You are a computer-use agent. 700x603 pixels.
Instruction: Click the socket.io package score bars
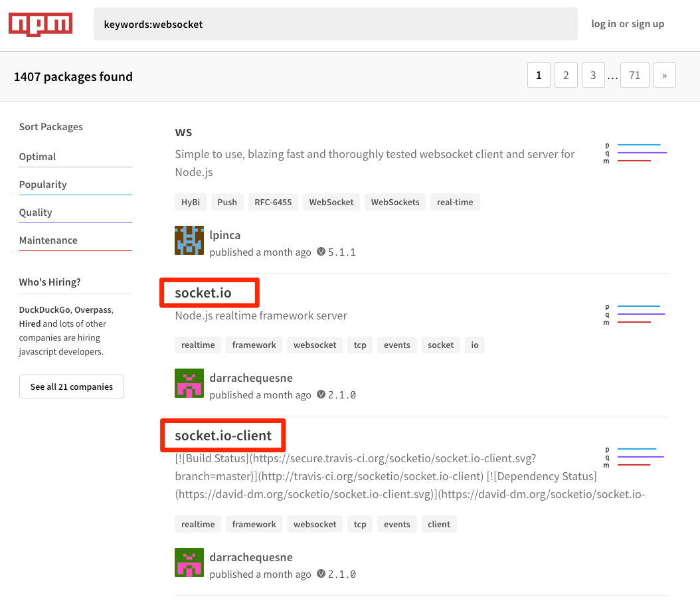636,314
